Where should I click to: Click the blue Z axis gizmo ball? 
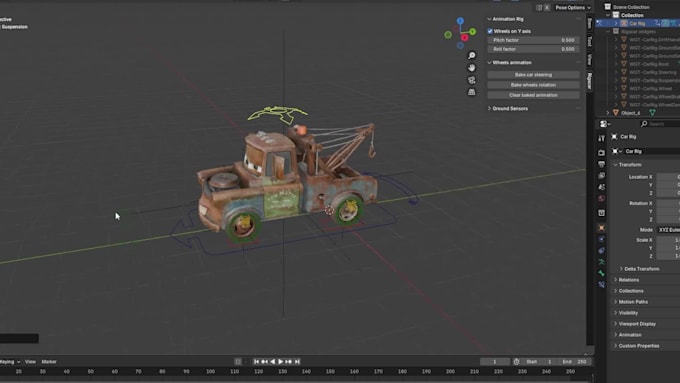(460, 21)
